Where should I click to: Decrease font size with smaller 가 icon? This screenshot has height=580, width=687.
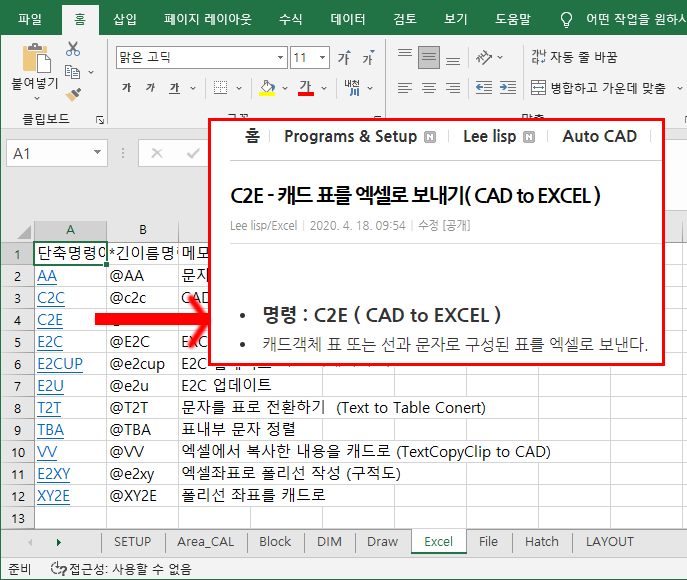[x=368, y=57]
